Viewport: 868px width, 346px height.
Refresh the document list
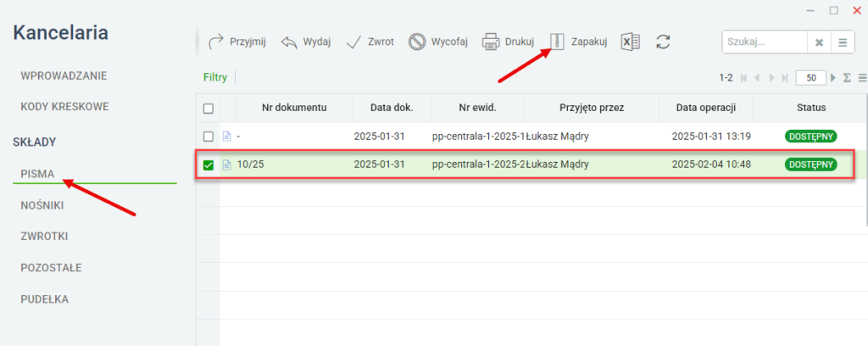pyautogui.click(x=663, y=42)
